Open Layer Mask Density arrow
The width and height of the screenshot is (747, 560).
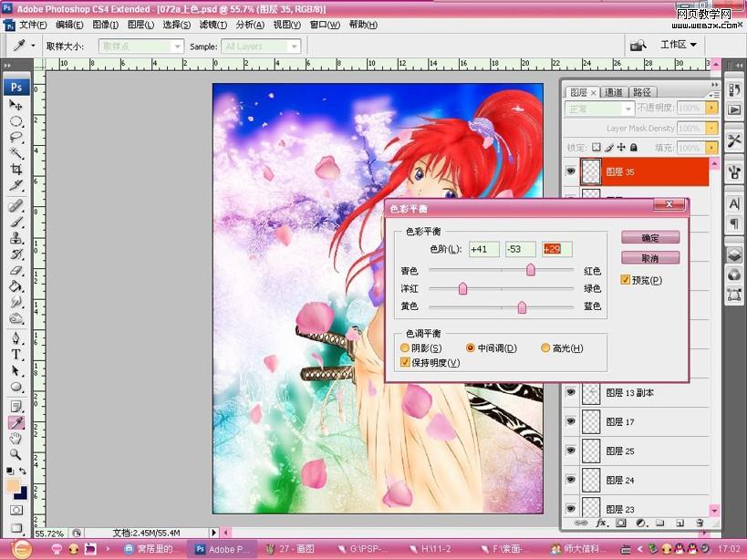pyautogui.click(x=711, y=128)
